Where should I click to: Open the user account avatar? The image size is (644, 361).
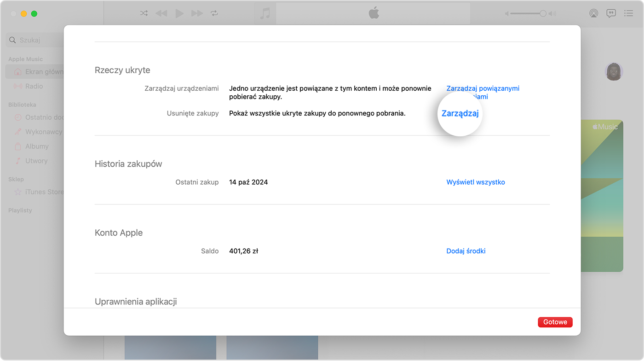point(614,71)
